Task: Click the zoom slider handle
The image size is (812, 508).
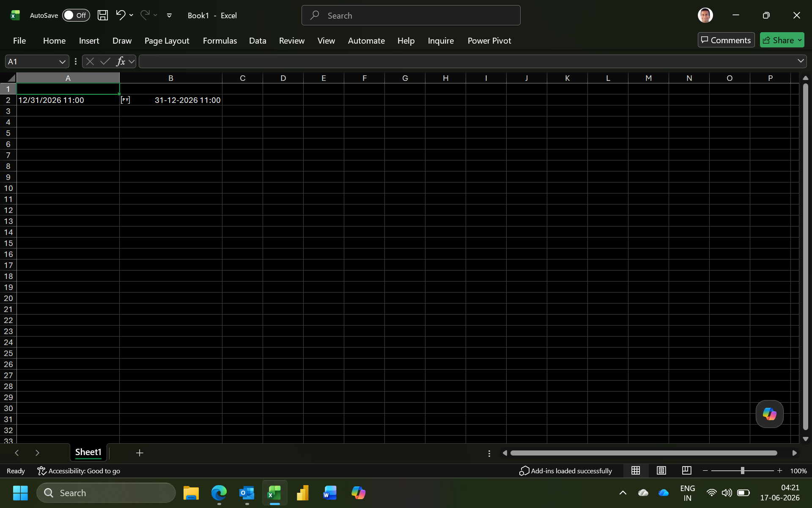Action: [x=742, y=471]
